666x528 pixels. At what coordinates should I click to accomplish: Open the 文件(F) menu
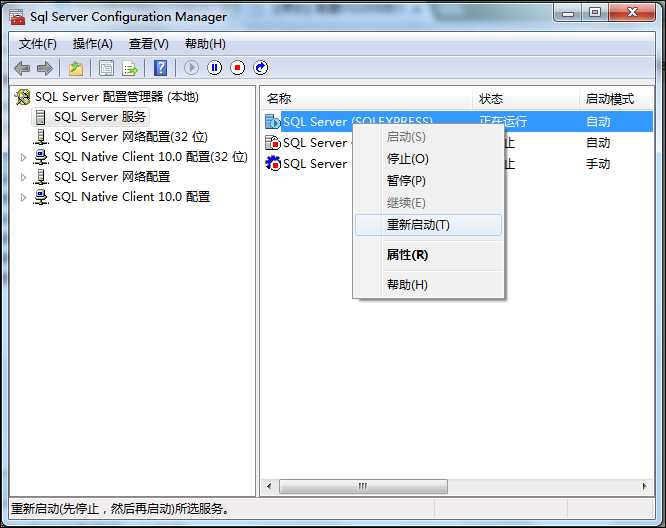coord(37,44)
